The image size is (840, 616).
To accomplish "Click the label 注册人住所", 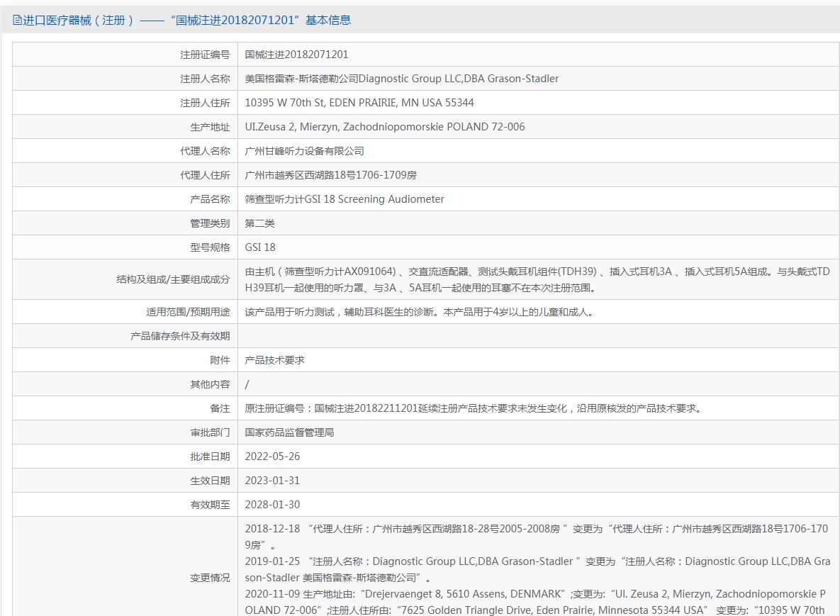I will (x=205, y=103).
